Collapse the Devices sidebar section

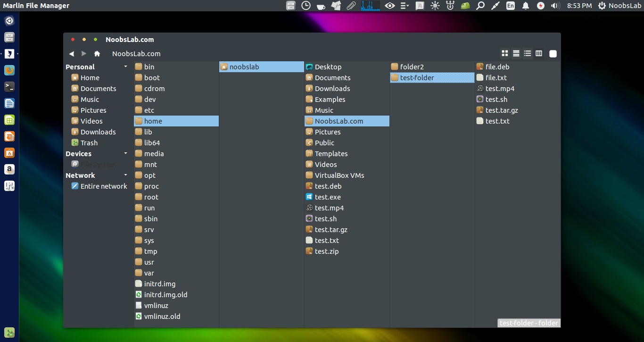(125, 154)
